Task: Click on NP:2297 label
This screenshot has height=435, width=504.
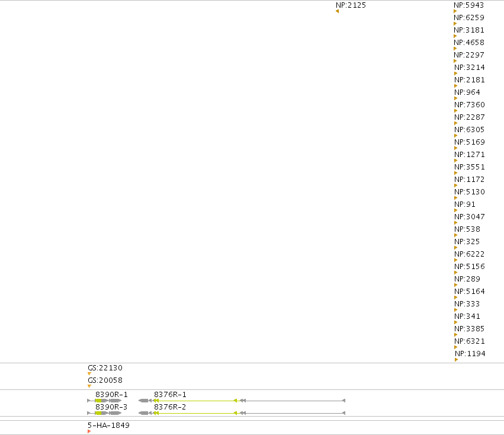Action: click(469, 55)
